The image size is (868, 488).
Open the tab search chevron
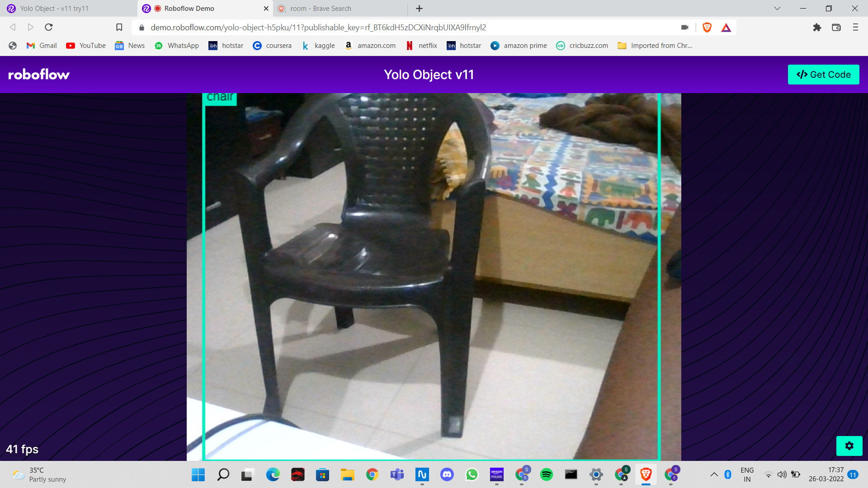[x=777, y=8]
